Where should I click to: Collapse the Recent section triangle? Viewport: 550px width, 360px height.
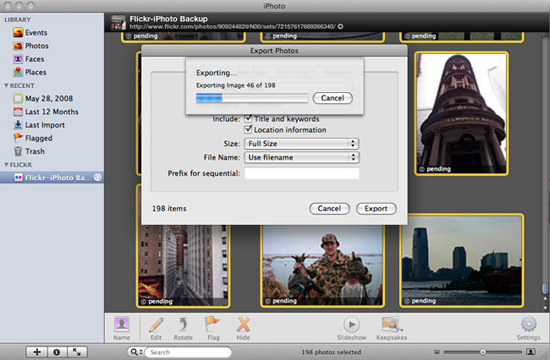point(6,86)
